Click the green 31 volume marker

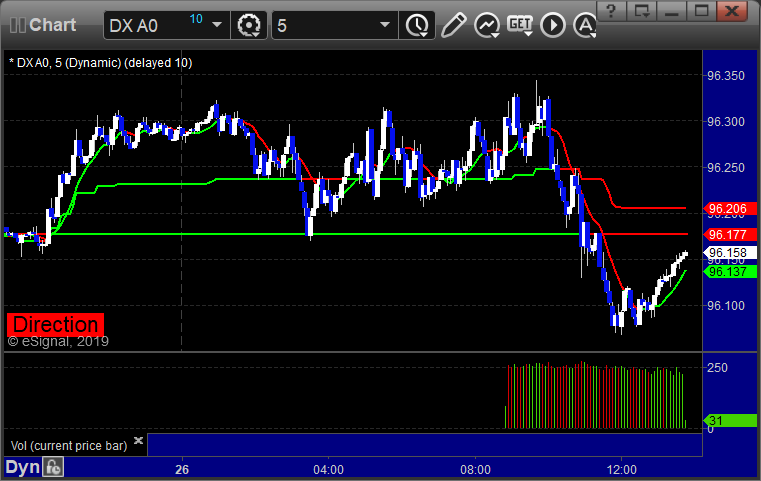pos(730,420)
